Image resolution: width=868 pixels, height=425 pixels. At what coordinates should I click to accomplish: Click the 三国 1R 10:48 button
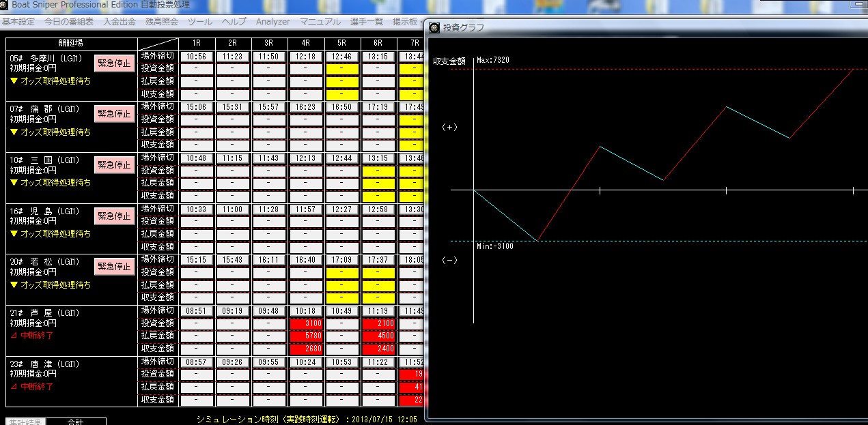[197, 158]
